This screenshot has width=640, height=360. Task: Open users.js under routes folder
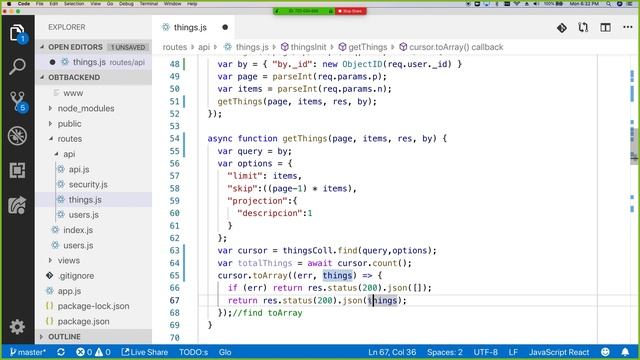(78, 245)
